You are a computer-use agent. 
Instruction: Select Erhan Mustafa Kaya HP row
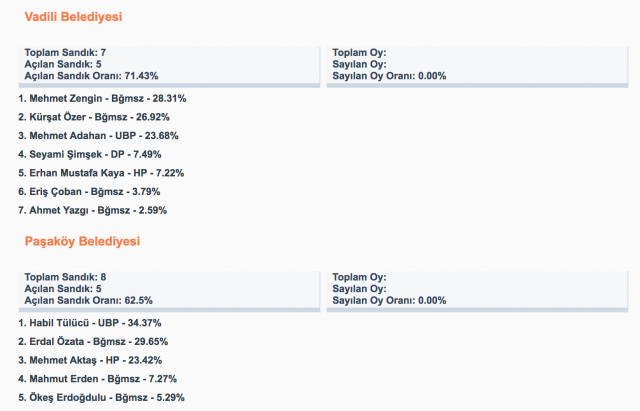(x=100, y=173)
